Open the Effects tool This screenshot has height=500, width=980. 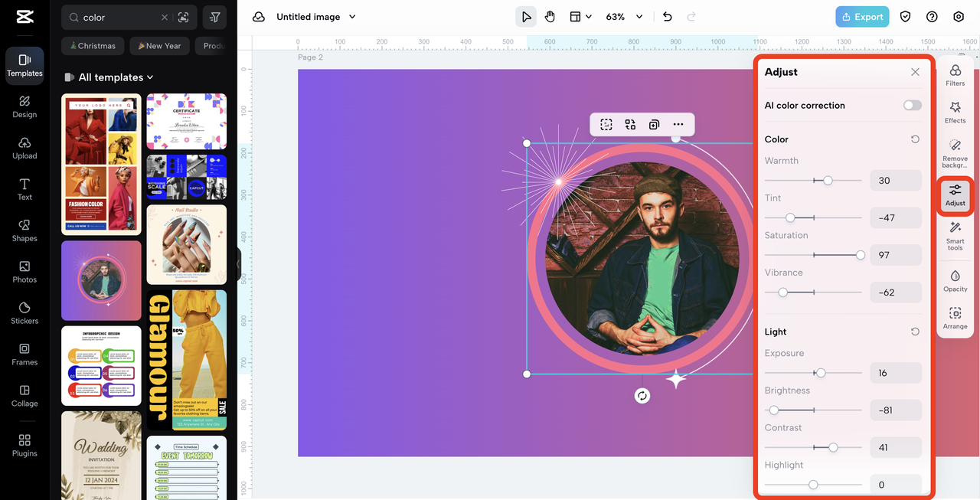click(x=955, y=112)
